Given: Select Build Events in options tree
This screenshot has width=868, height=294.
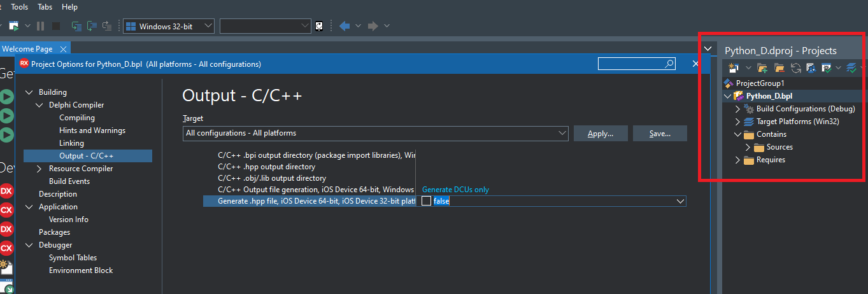Looking at the screenshot, I should (x=69, y=181).
